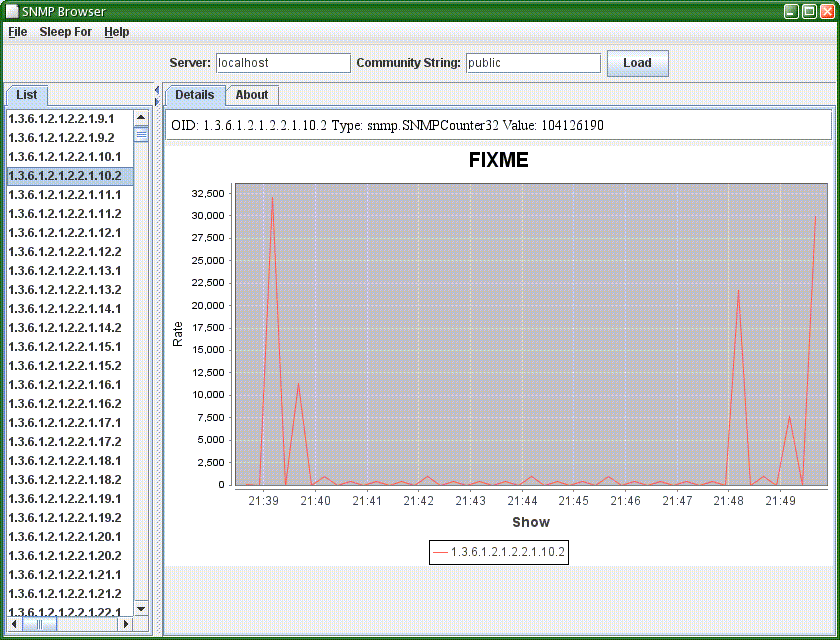Click the 21:44 time axis label
840x640 pixels.
pos(522,501)
